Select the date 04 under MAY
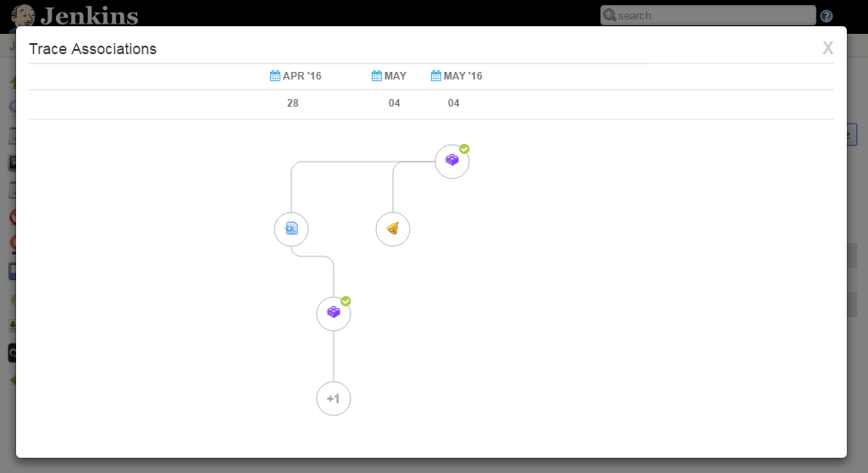Viewport: 868px width, 473px height. [394, 103]
